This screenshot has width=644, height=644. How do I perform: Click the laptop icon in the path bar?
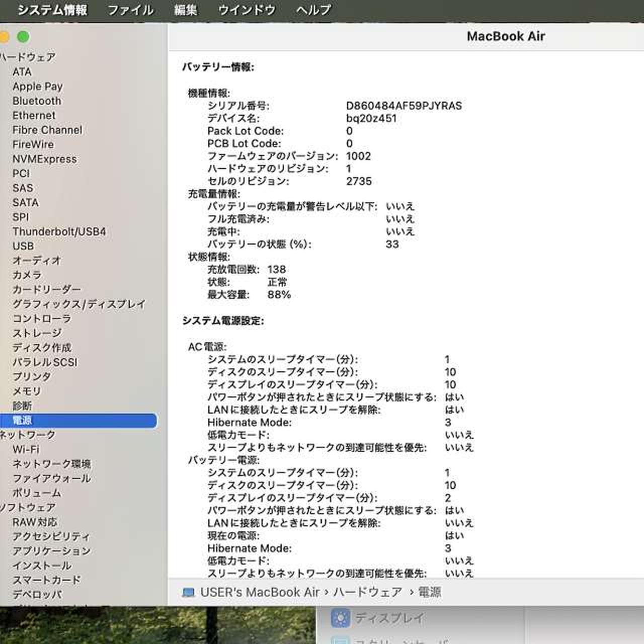pyautogui.click(x=188, y=592)
